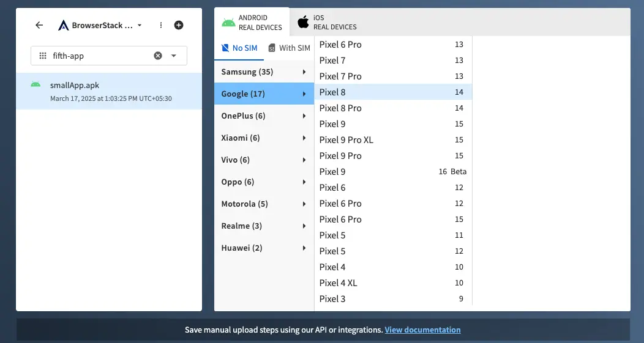
Task: Select Pixel 9 with Android 16 Beta
Action: pyautogui.click(x=392, y=172)
